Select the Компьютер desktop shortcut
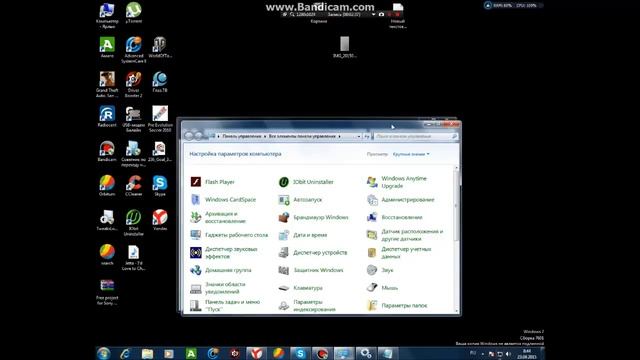Image resolution: width=640 pixels, height=360 pixels. (x=107, y=16)
